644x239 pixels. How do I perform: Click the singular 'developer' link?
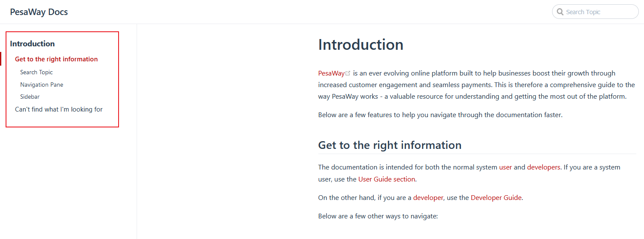[x=428, y=198]
